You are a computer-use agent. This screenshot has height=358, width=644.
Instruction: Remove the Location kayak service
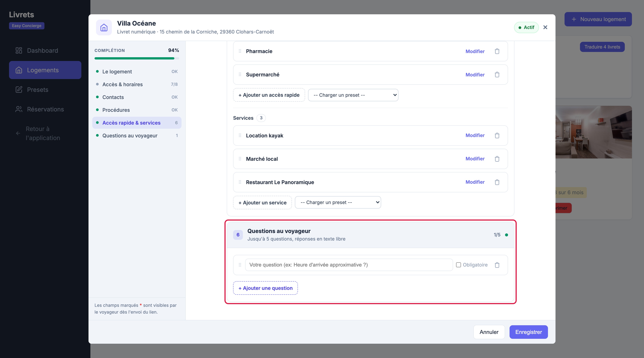[497, 135]
